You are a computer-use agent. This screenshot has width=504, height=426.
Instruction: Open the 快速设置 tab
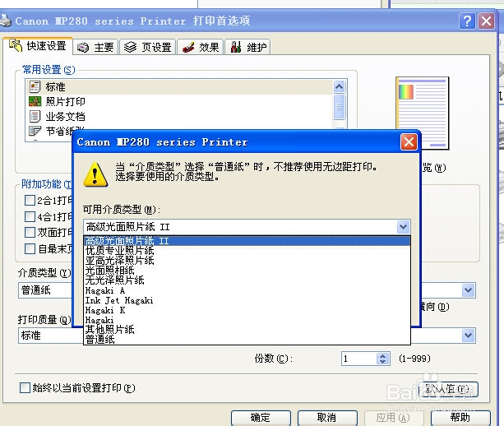click(x=38, y=46)
